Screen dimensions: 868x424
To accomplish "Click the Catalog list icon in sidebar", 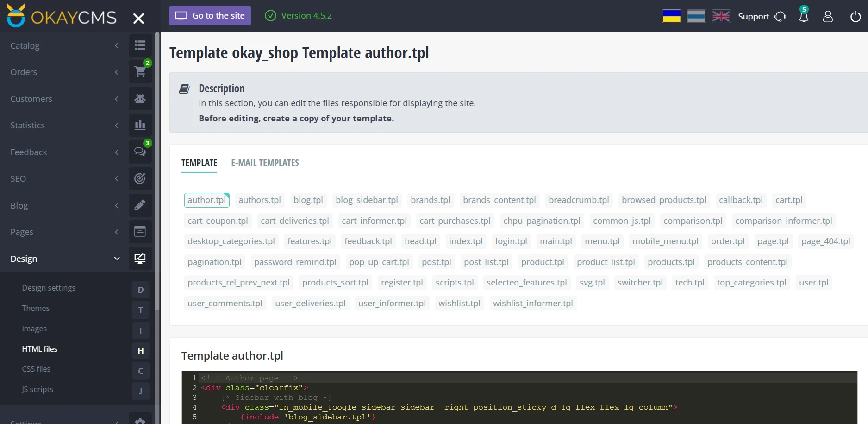I will click(140, 45).
